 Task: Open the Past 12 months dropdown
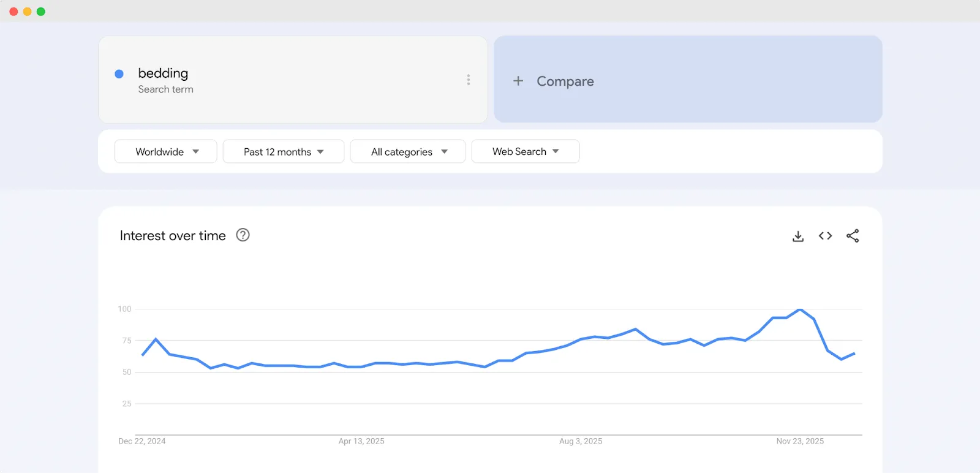tap(284, 151)
